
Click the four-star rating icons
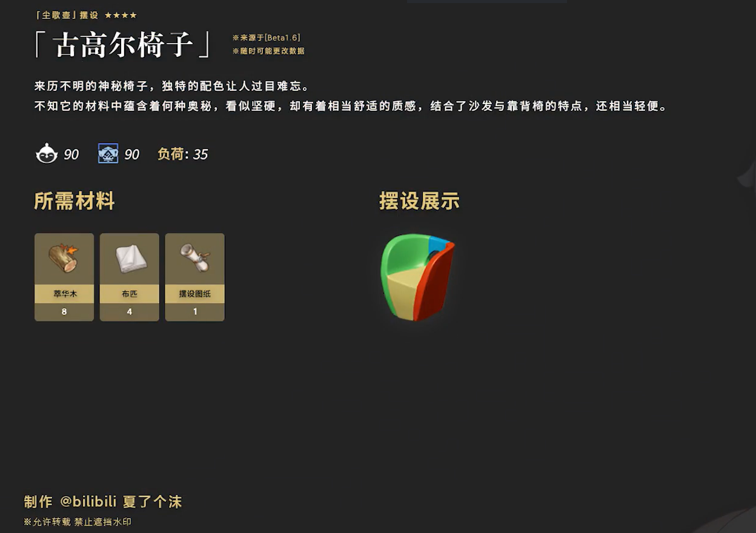click(121, 15)
